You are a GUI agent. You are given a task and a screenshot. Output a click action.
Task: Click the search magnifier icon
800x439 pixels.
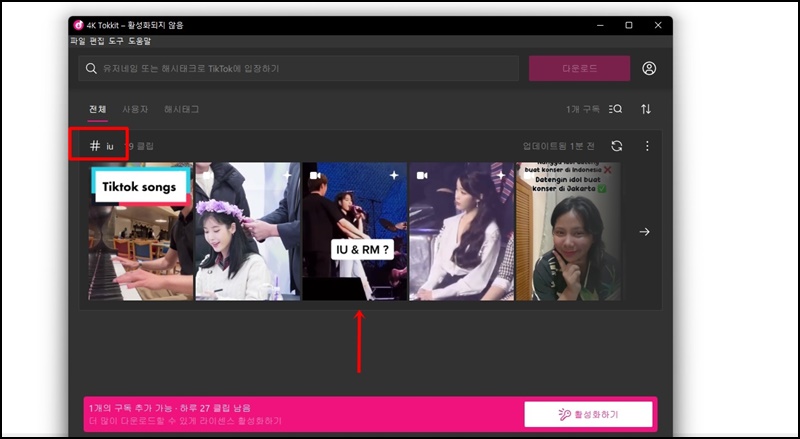(x=91, y=68)
